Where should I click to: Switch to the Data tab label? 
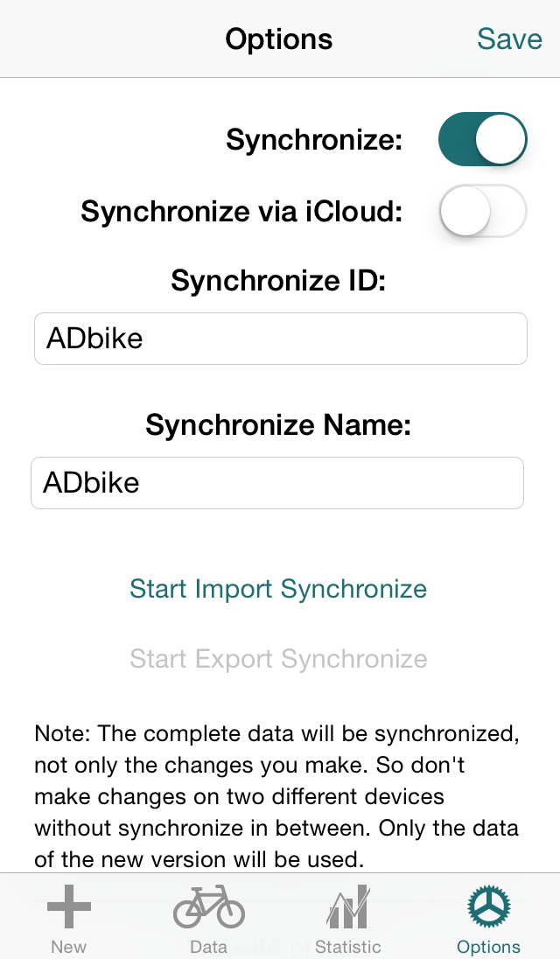coord(208,947)
